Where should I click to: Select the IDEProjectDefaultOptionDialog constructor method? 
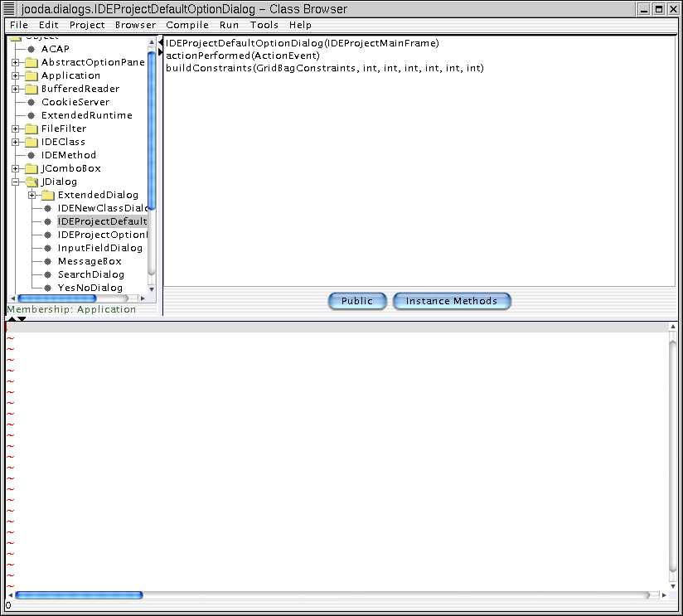pos(303,43)
